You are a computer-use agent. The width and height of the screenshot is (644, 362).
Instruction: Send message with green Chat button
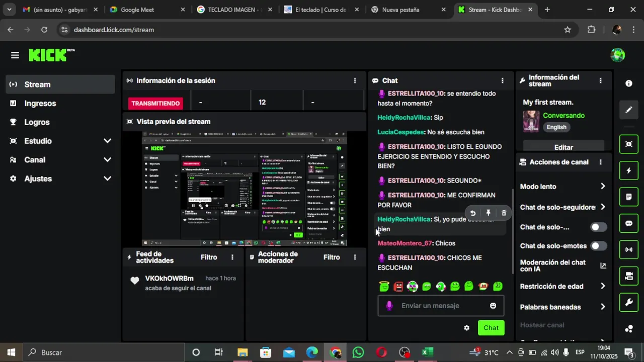(x=491, y=328)
